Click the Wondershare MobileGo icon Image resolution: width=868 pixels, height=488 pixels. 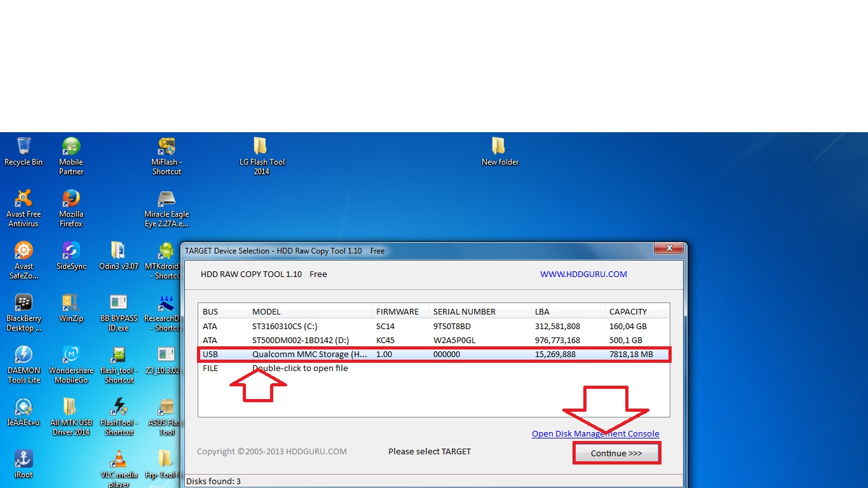71,365
